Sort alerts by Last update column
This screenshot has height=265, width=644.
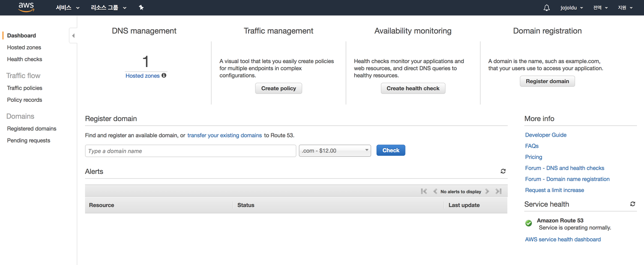[x=464, y=205]
